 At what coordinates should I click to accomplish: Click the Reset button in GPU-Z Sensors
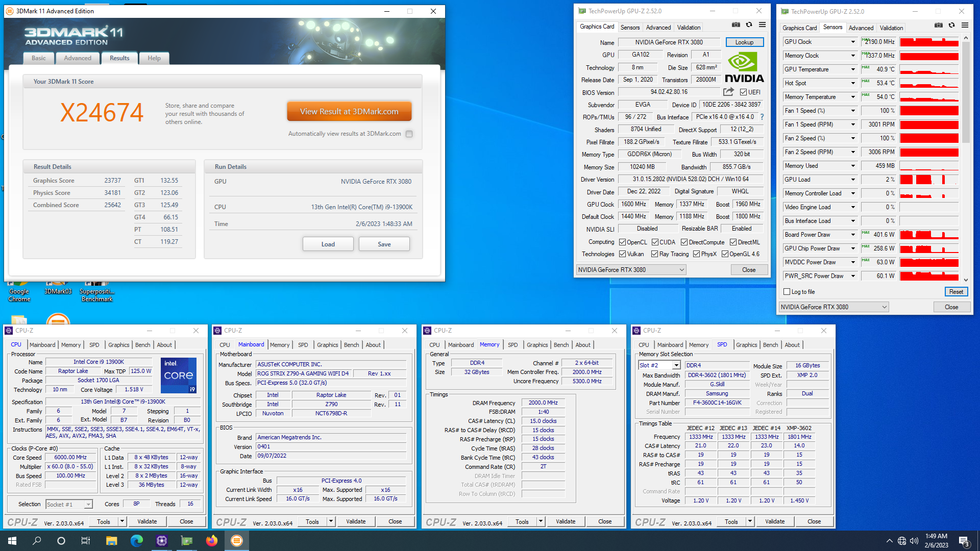(956, 292)
